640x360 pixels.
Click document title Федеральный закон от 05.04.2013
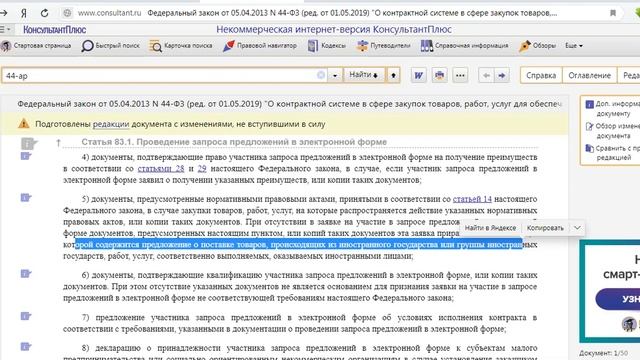pyautogui.click(x=289, y=104)
